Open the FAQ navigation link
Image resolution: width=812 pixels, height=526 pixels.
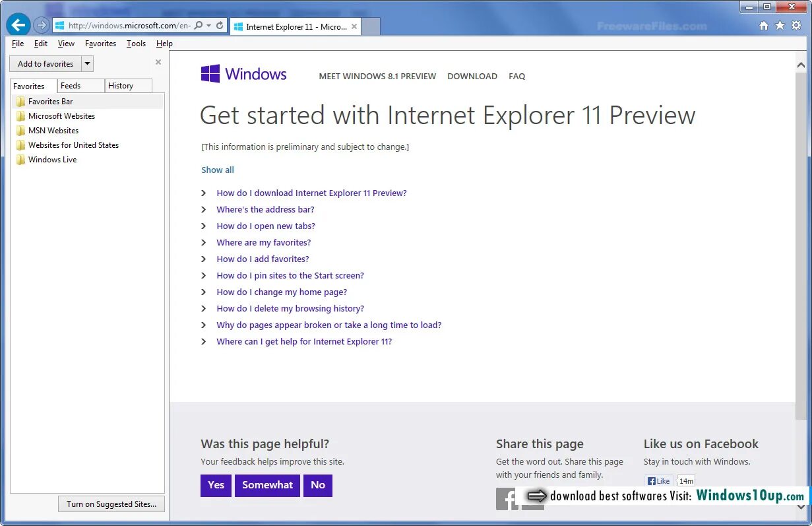(x=517, y=77)
